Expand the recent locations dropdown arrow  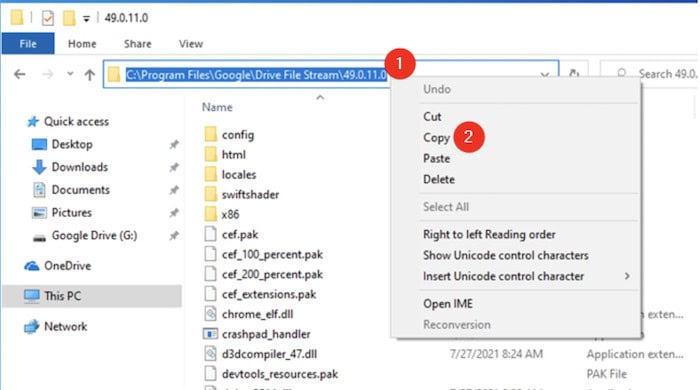point(70,74)
